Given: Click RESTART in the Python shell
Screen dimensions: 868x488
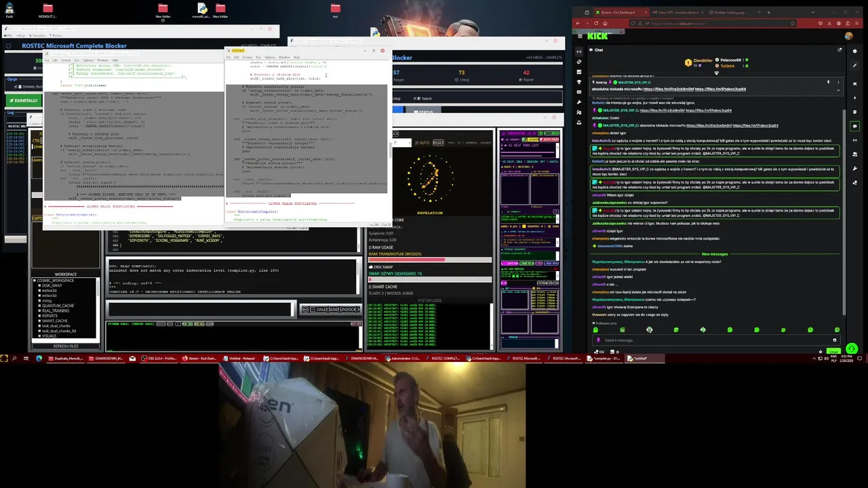Looking at the screenshot, I should (x=356, y=324).
